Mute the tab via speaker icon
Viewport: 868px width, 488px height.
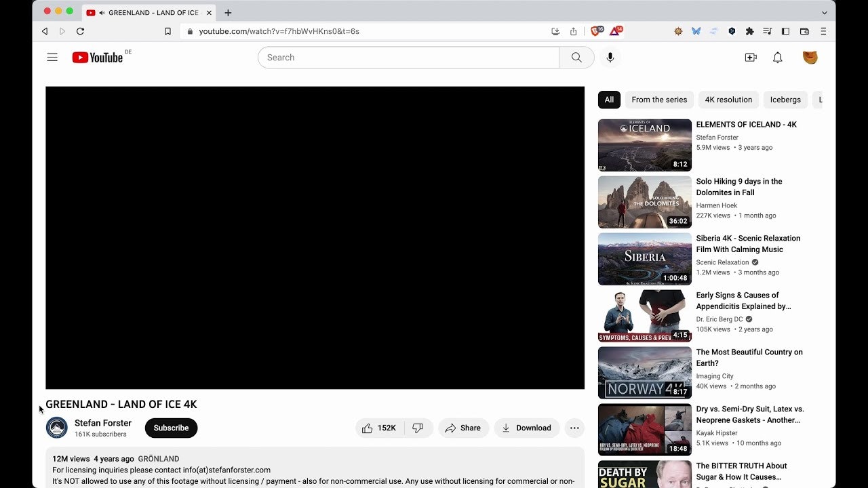tap(102, 13)
